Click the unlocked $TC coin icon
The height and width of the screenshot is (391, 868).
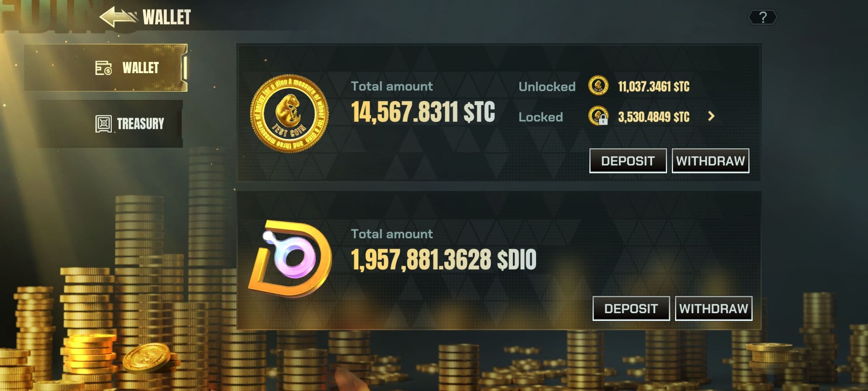coord(598,86)
